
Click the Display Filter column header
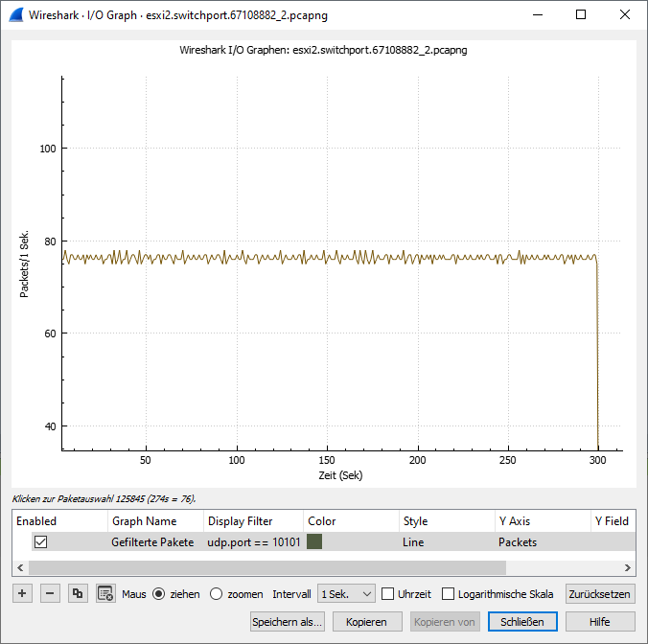(253, 521)
